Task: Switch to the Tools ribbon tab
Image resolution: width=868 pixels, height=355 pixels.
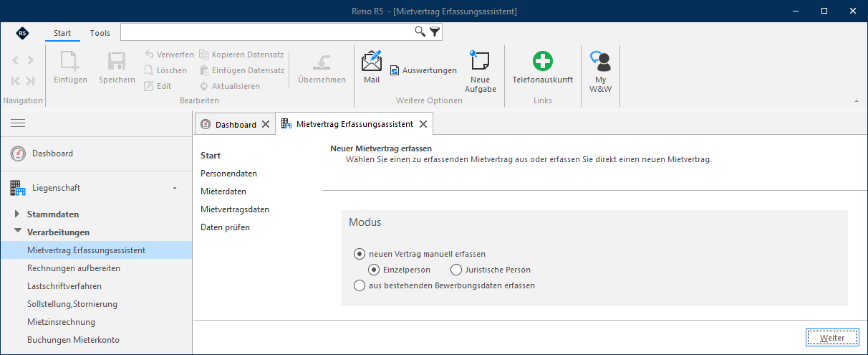Action: [100, 33]
